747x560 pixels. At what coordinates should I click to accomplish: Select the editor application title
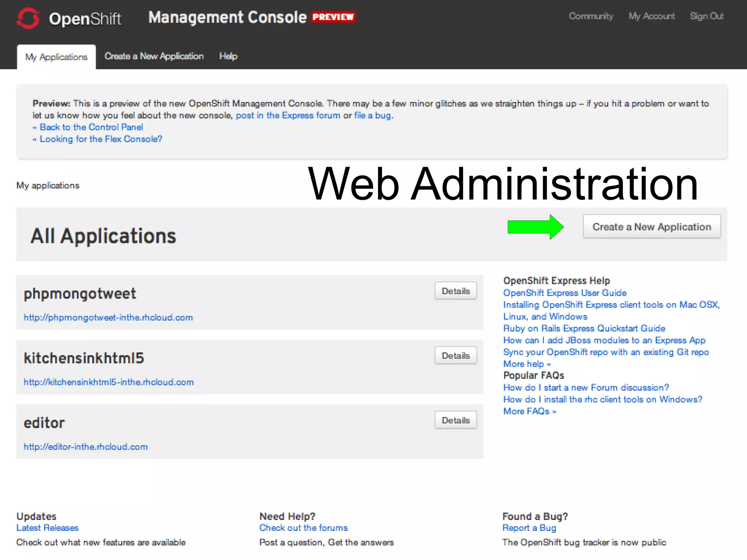(44, 423)
